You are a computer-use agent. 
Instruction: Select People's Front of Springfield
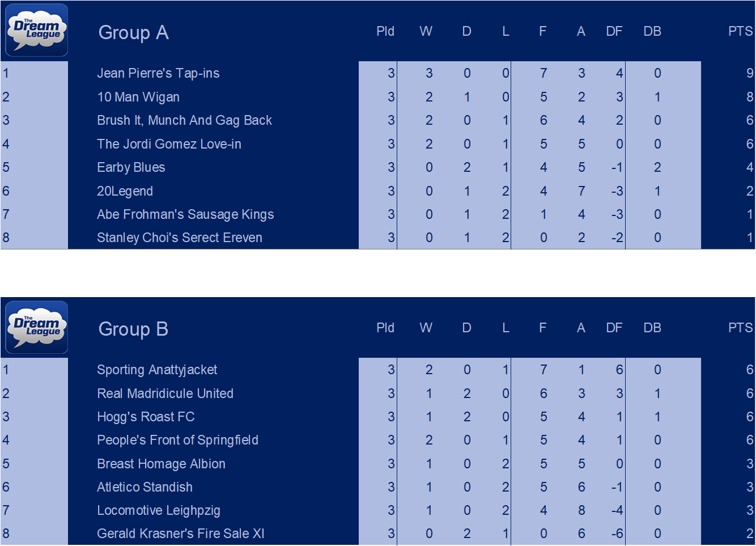[177, 440]
